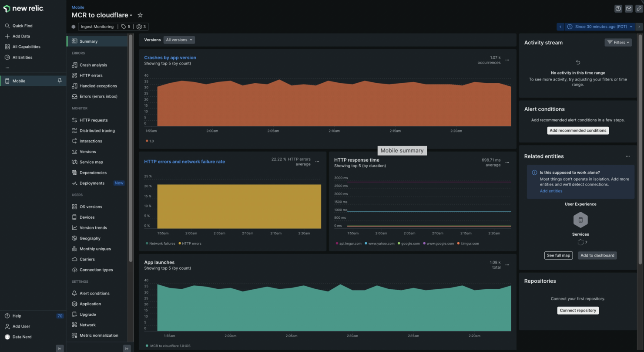The height and width of the screenshot is (352, 644).
Task: Open the Filters dropdown in Activity stream
Action: click(x=618, y=42)
